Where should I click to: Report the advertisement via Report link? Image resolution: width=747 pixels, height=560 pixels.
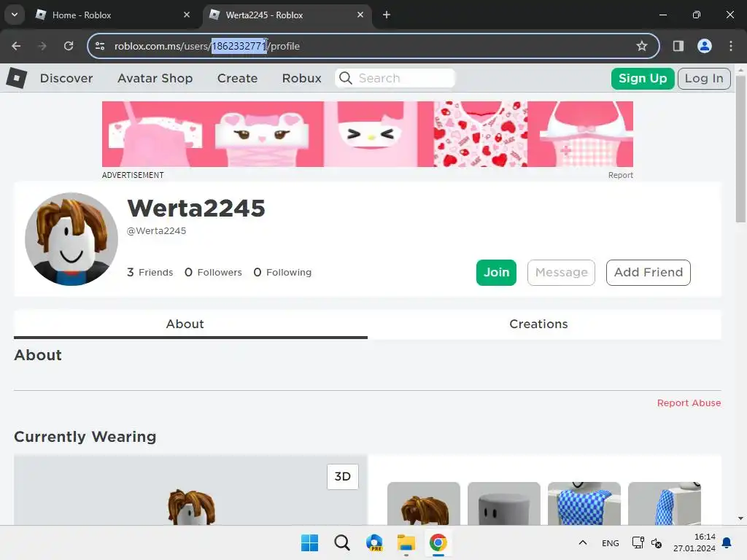coord(620,175)
